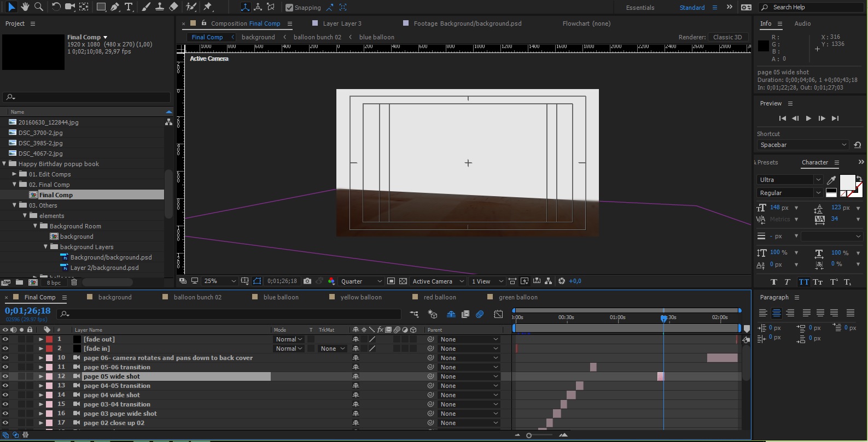Switch to the Standard workspace
The width and height of the screenshot is (868, 442).
[692, 8]
